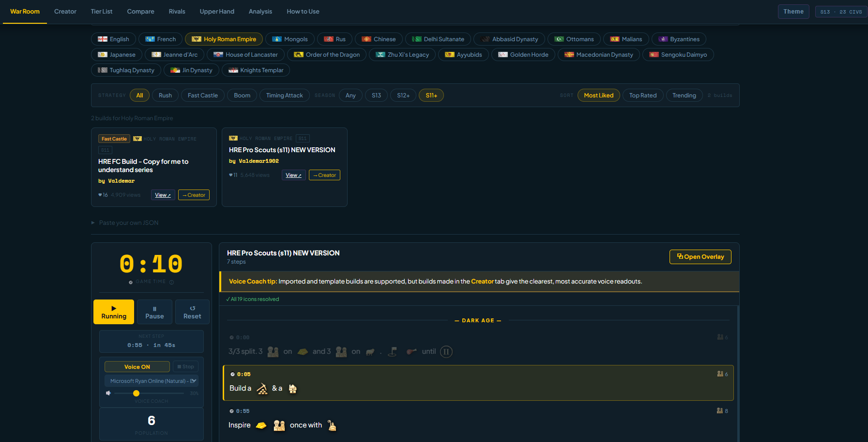Click the Theme button
Image resolution: width=868 pixels, height=442 pixels.
tap(793, 12)
